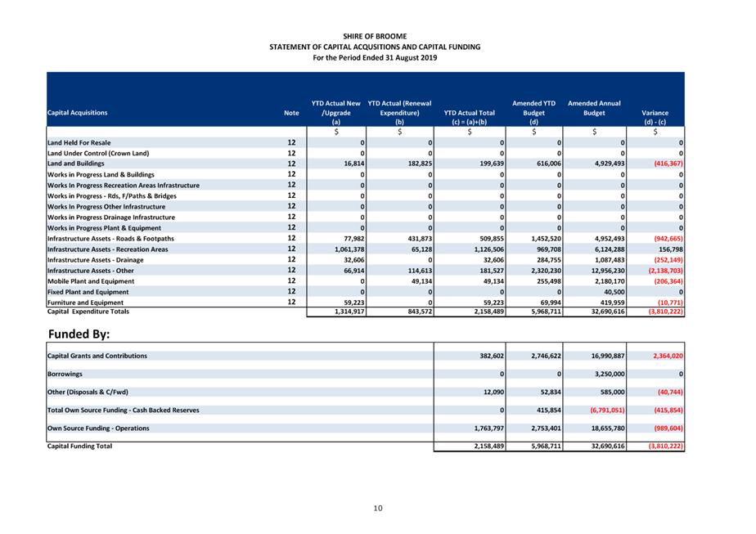The width and height of the screenshot is (756, 534).
Task: Select 'Works In Progress Other Infrastructure' label
Action: [x=106, y=206]
